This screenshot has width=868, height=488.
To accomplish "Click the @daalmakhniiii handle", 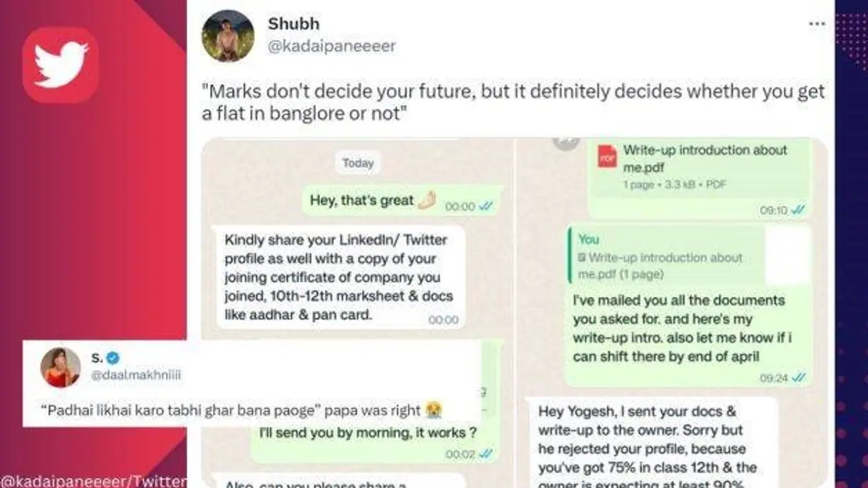I will tap(136, 375).
